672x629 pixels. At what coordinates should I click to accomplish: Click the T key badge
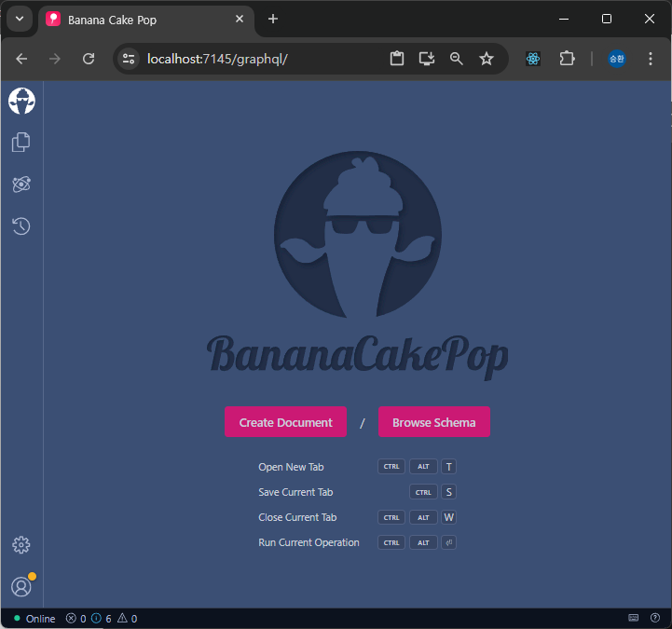coord(448,467)
